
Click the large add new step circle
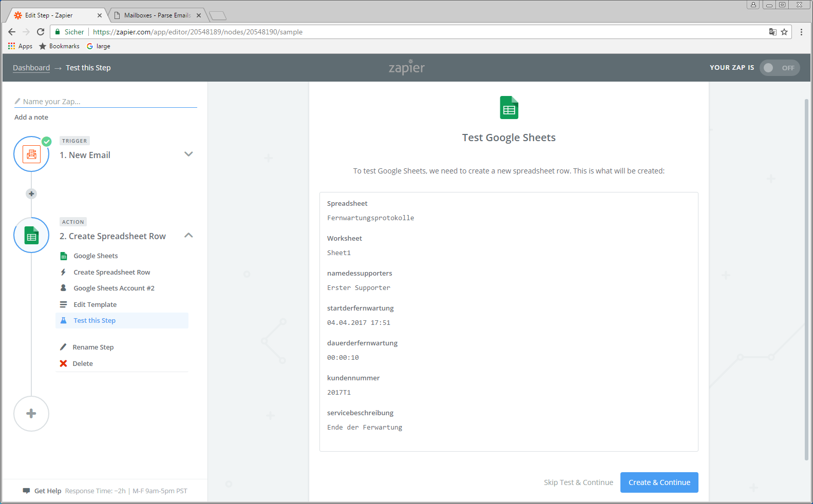pos(31,414)
